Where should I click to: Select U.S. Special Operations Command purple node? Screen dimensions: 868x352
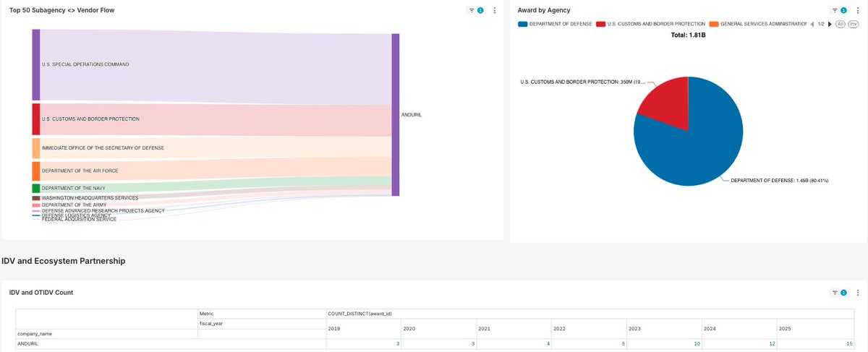36,65
